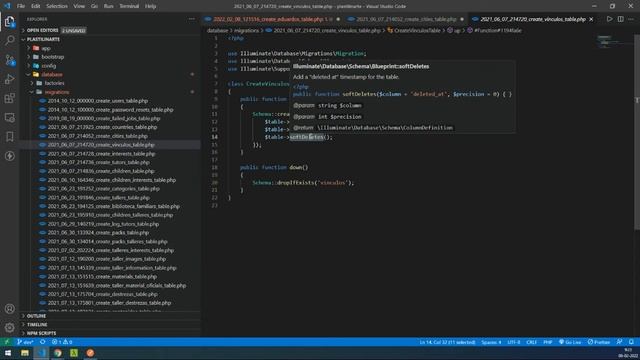
Task: Click the line and column indicator
Action: point(447,342)
